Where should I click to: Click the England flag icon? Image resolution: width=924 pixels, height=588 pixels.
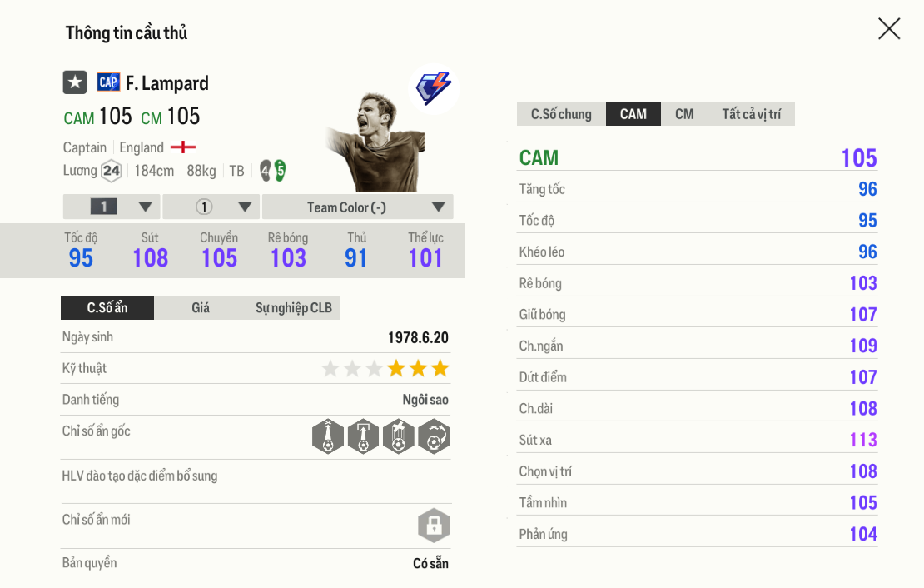[x=183, y=147]
